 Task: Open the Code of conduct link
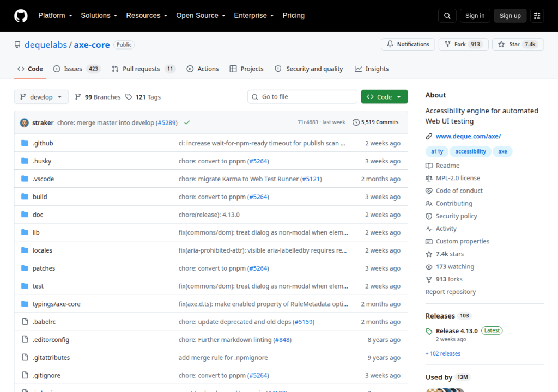454,191
